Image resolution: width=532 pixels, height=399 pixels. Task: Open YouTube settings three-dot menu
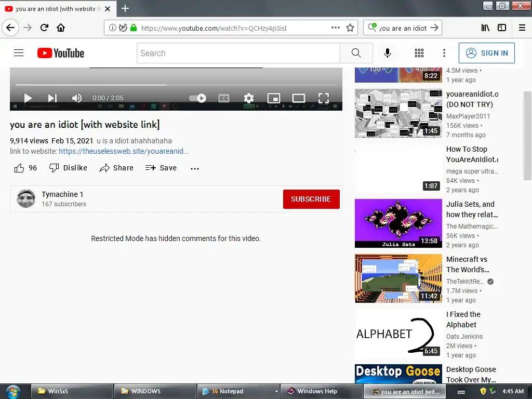click(444, 53)
